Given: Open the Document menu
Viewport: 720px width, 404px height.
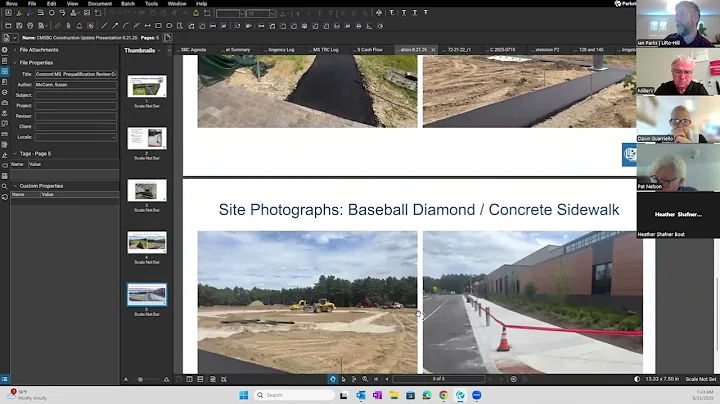Looking at the screenshot, I should (100, 4).
